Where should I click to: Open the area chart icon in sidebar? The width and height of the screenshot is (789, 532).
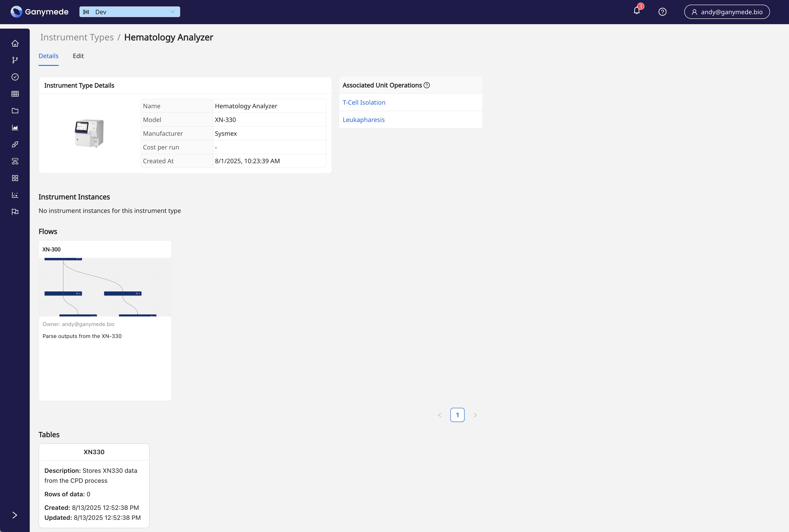coord(15,128)
